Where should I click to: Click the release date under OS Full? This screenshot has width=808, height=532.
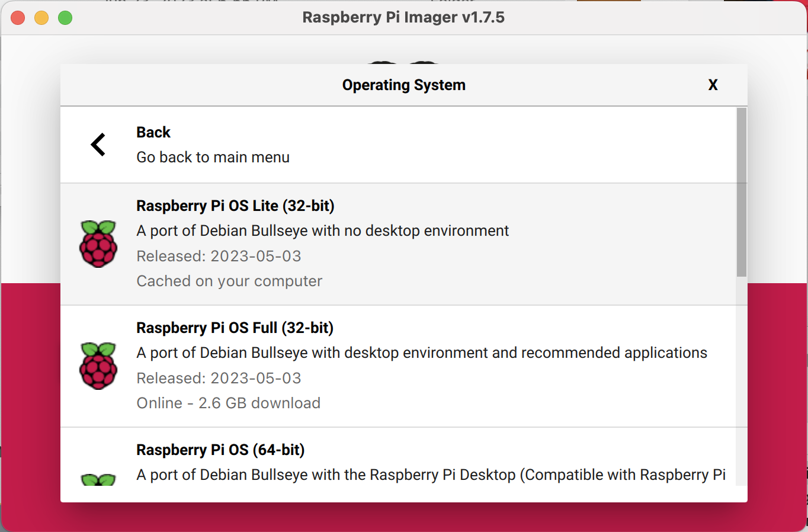(x=219, y=378)
